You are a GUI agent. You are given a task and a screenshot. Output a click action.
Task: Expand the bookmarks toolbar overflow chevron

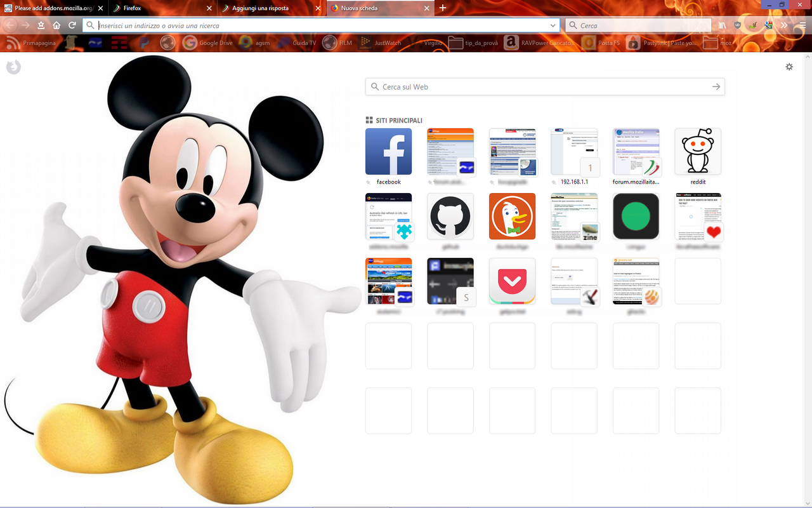tap(784, 25)
